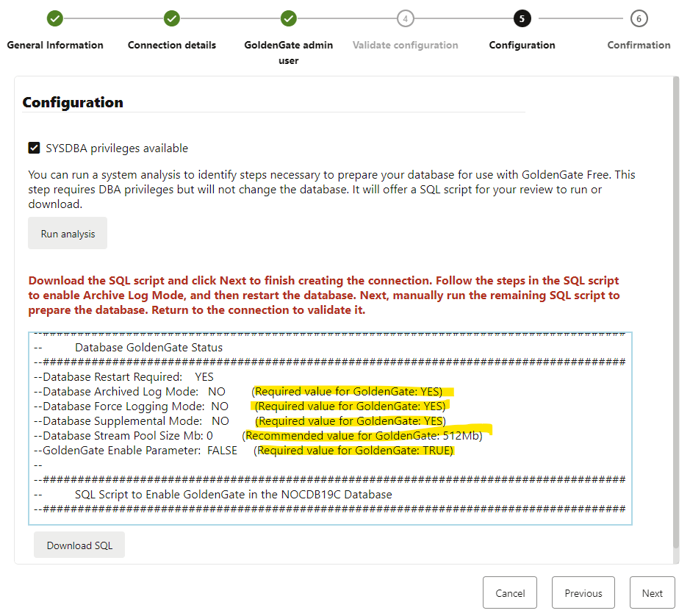Click the General Information step checkmark circle
Screen dimensions: 690x616
coord(55,18)
